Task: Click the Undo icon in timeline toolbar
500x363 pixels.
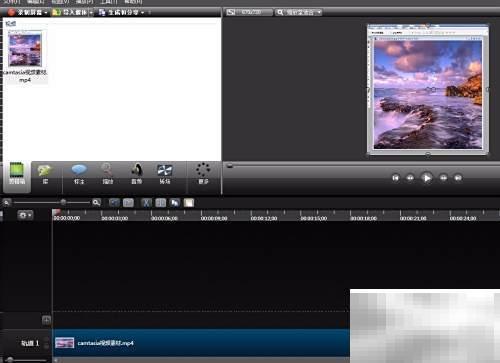Action: (x=114, y=203)
